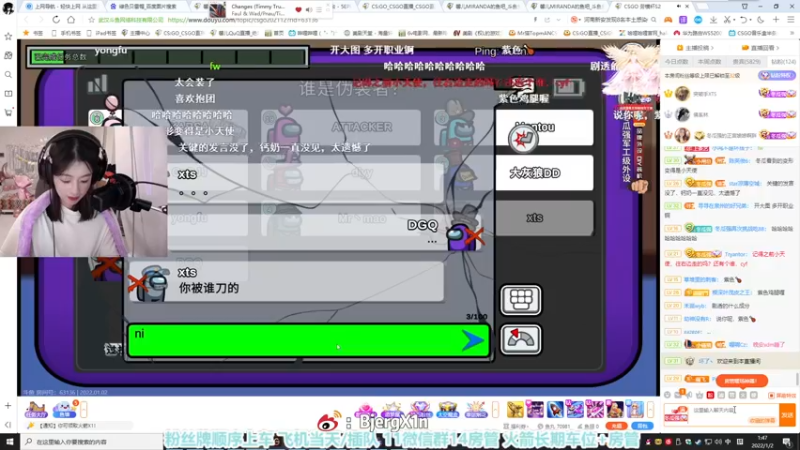Viewport: 800px width, 450px height.
Task: Click the browser scissors screenshot icon
Action: tap(728, 20)
